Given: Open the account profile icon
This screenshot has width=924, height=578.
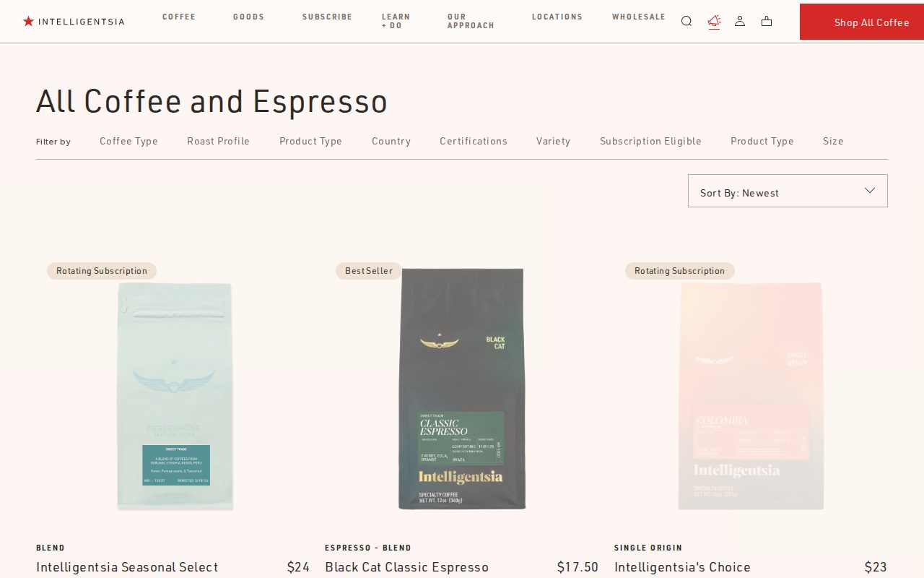Looking at the screenshot, I should tap(740, 21).
